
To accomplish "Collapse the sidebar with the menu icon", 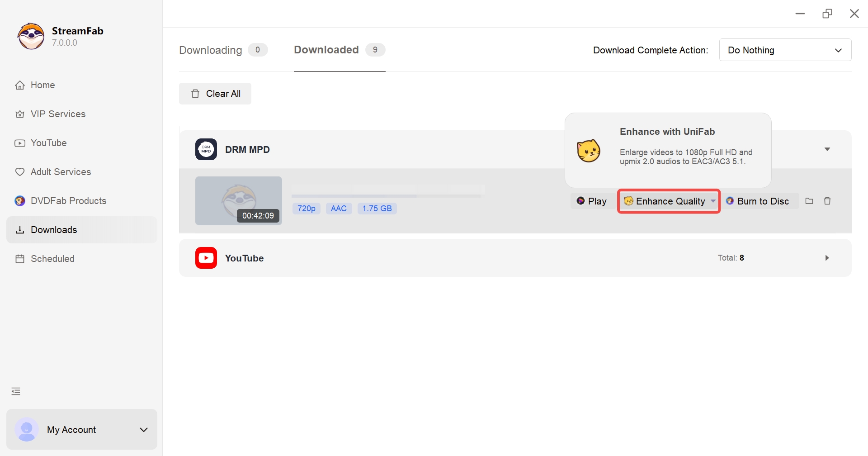I will click(16, 391).
